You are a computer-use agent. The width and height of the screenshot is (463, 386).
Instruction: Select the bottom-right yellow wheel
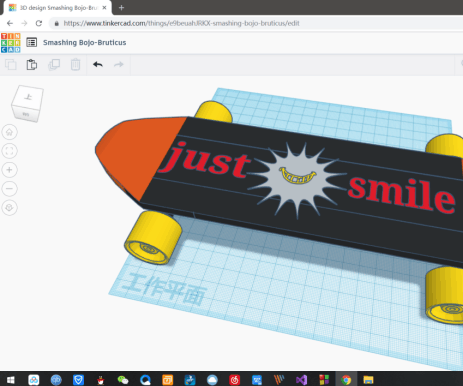(x=445, y=295)
